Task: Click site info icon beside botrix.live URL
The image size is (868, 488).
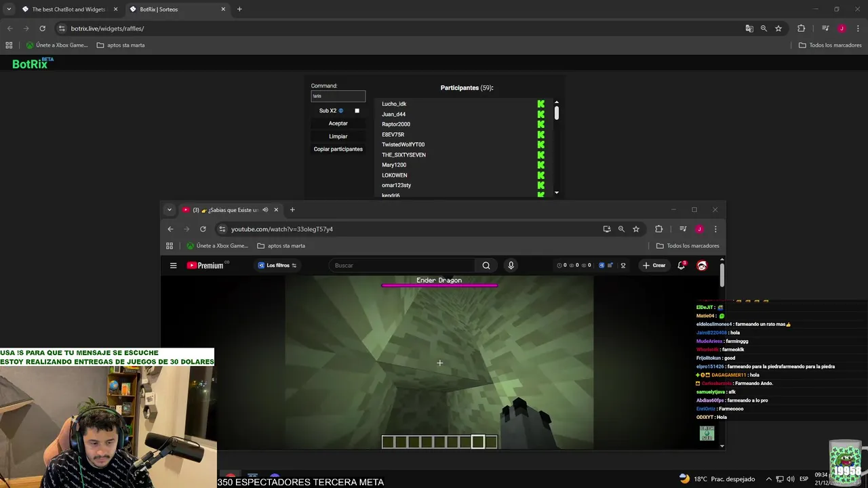Action: point(62,28)
